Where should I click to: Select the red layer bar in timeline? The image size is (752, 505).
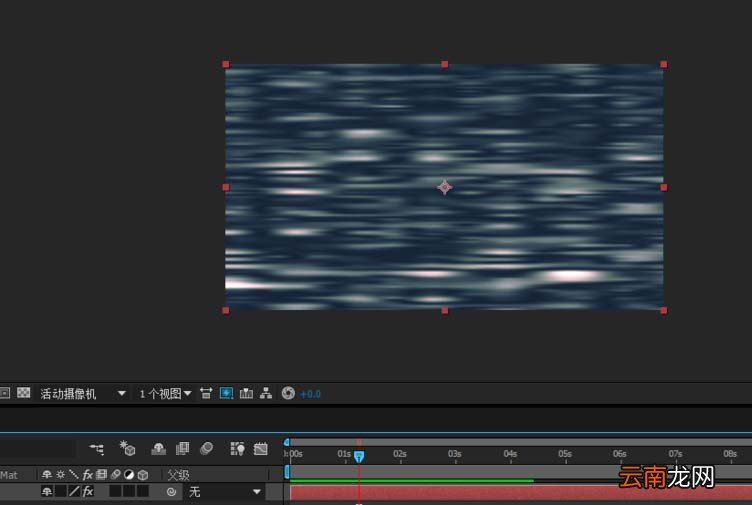pyautogui.click(x=520, y=493)
